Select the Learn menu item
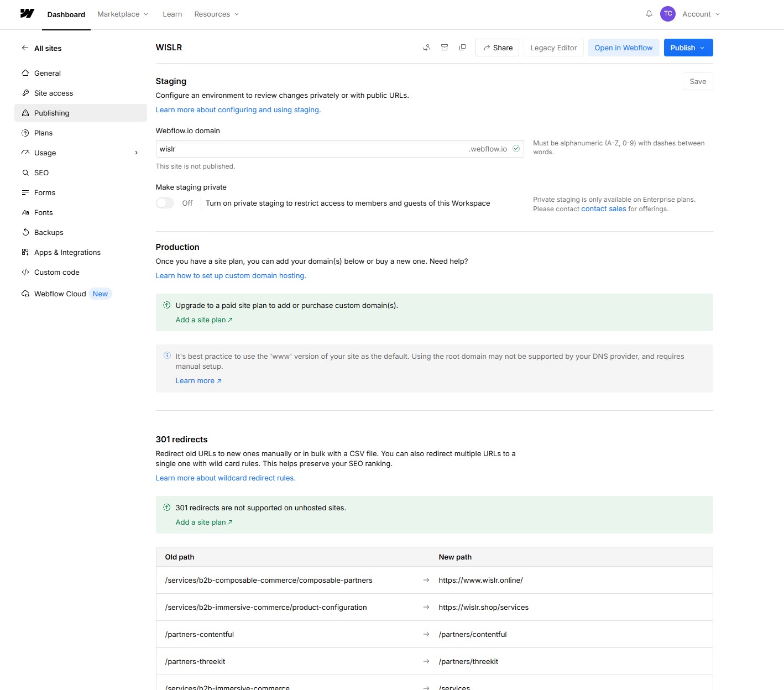The image size is (784, 690). (172, 14)
